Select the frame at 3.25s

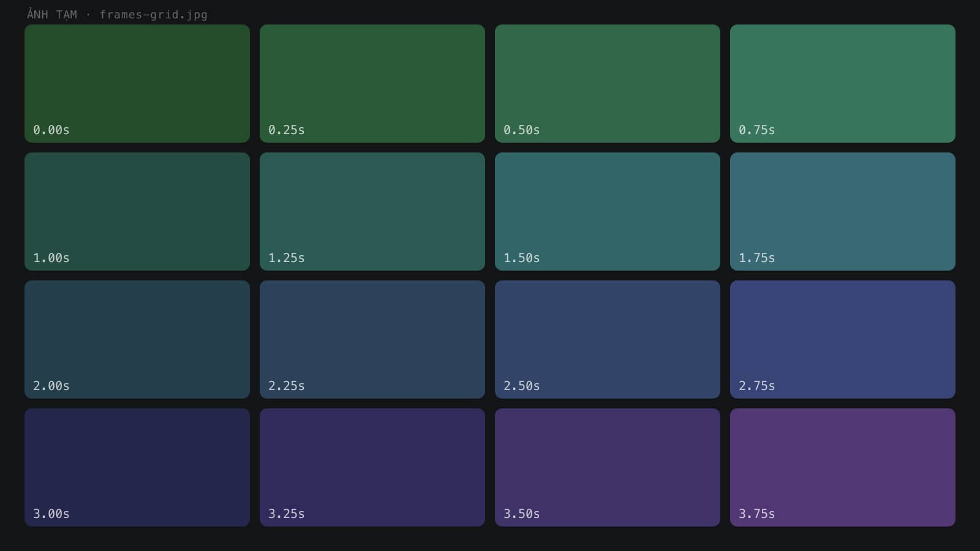coord(372,467)
